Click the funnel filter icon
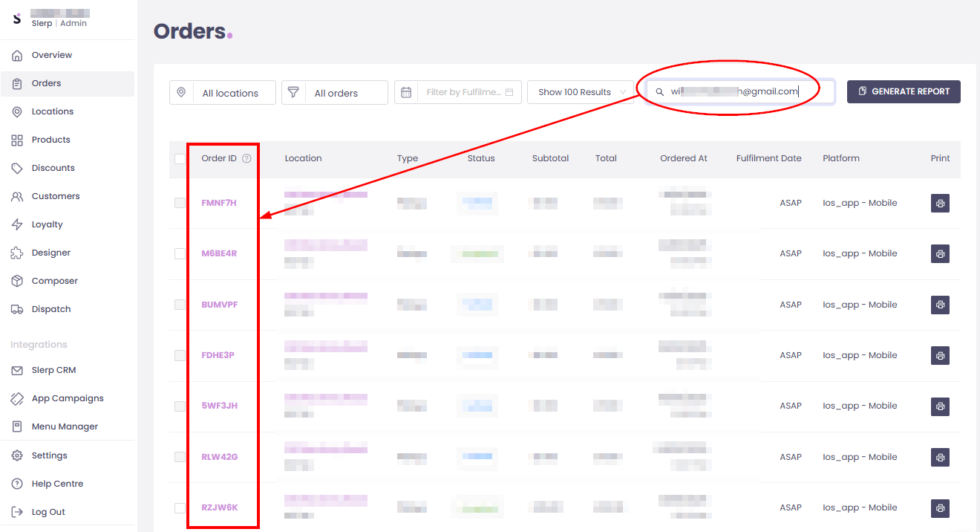 point(294,93)
